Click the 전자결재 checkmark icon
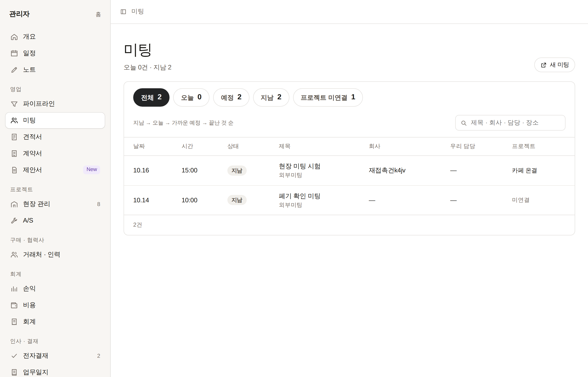Image resolution: width=588 pixels, height=377 pixels. pos(14,356)
